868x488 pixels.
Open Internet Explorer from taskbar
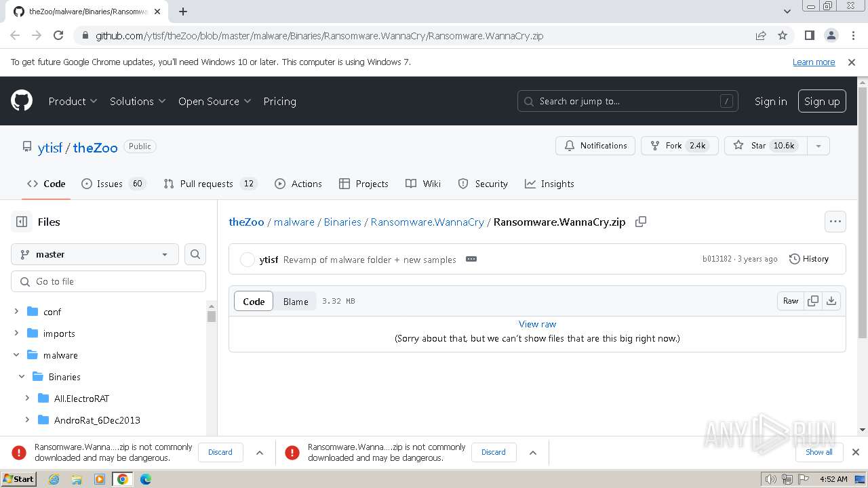(x=54, y=479)
